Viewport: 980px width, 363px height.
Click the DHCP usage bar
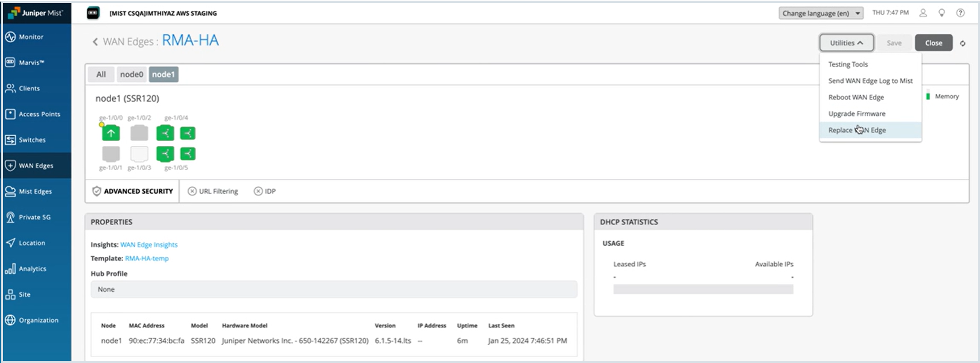[x=703, y=289]
